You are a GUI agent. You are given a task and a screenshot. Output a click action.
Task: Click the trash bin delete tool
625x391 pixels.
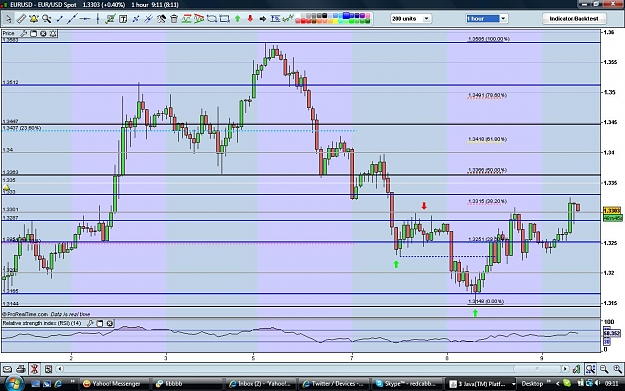(174, 19)
